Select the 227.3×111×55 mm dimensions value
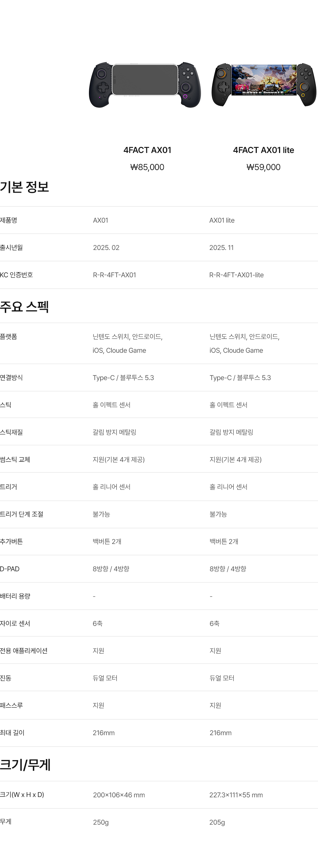The height and width of the screenshot is (868, 318). (x=236, y=795)
